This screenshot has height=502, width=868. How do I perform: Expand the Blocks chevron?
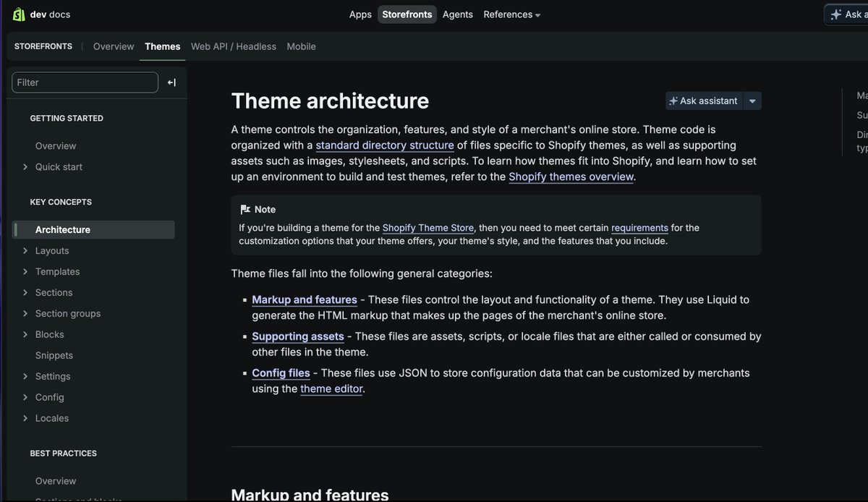[26, 335]
